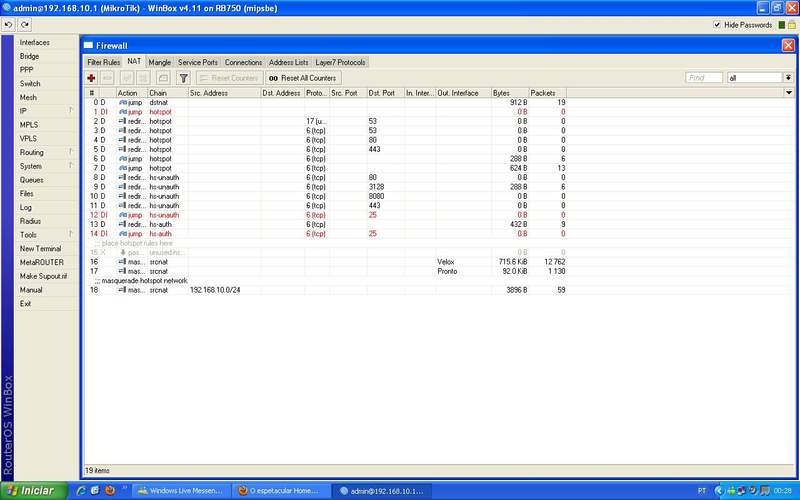Click the PT language indicator in tray
Viewport: 800px width, 500px height.
[x=702, y=491]
